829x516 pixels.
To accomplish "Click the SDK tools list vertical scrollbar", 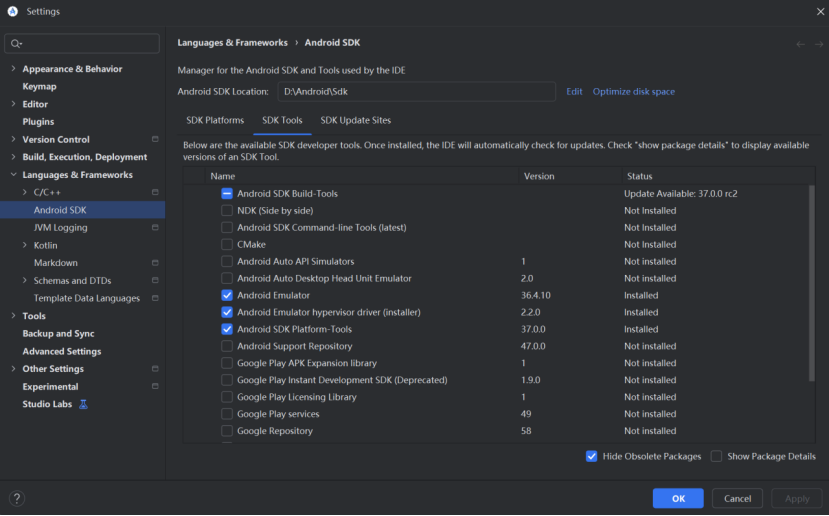I will (812, 283).
